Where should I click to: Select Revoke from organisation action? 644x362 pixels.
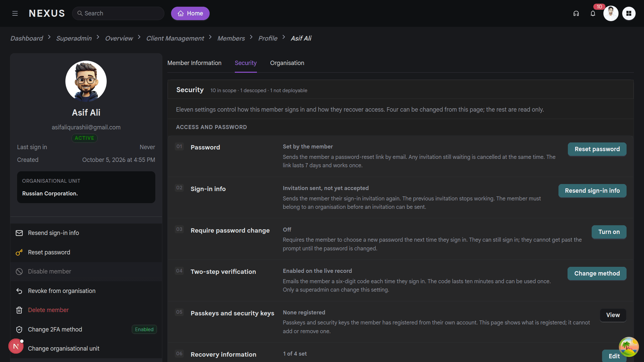86,291
